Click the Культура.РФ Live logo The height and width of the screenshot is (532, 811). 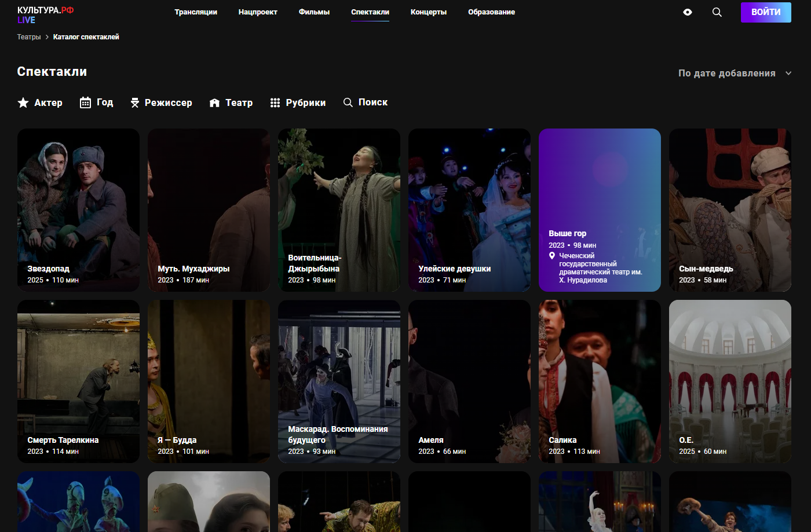click(x=45, y=15)
